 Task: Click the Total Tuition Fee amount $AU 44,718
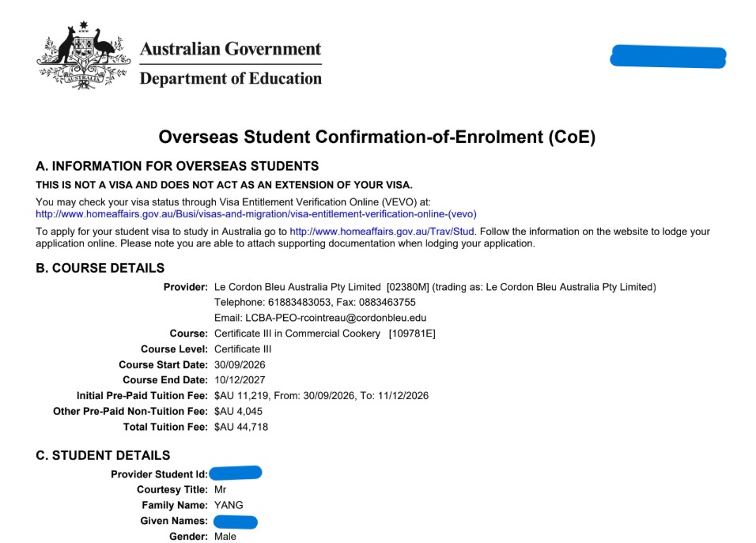click(x=241, y=427)
